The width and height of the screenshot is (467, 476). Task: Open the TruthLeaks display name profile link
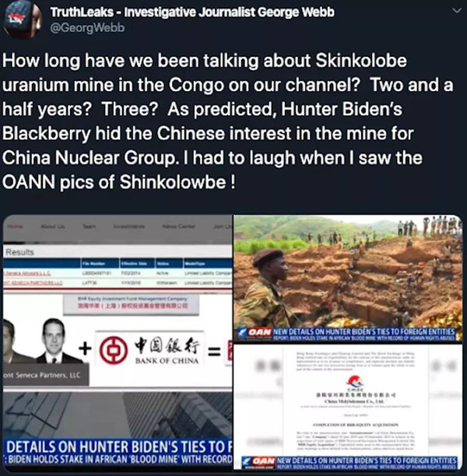192,12
